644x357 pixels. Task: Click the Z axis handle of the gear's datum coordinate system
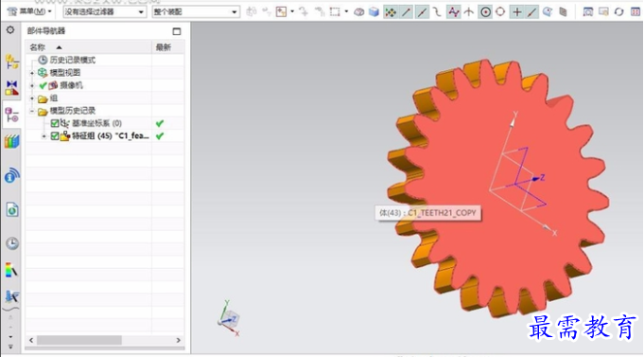(537, 178)
